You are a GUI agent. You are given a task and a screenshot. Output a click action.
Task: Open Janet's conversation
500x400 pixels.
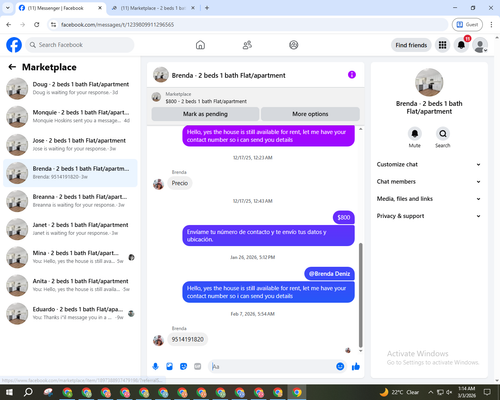pos(70,229)
